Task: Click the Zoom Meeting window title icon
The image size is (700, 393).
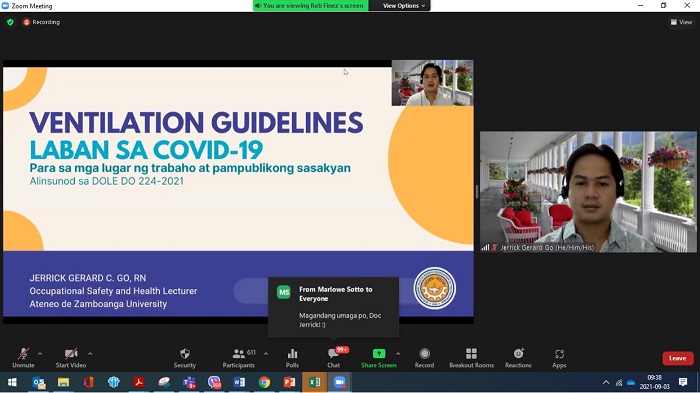Action: (x=5, y=6)
